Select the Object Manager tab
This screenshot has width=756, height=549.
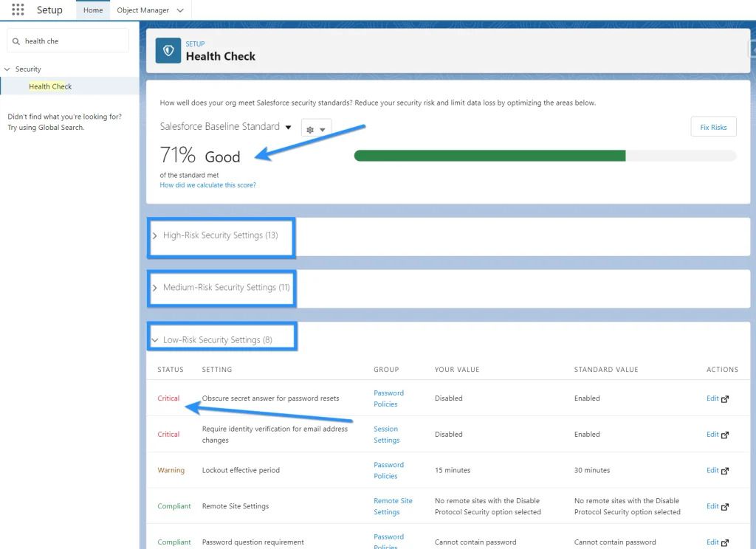tap(142, 10)
